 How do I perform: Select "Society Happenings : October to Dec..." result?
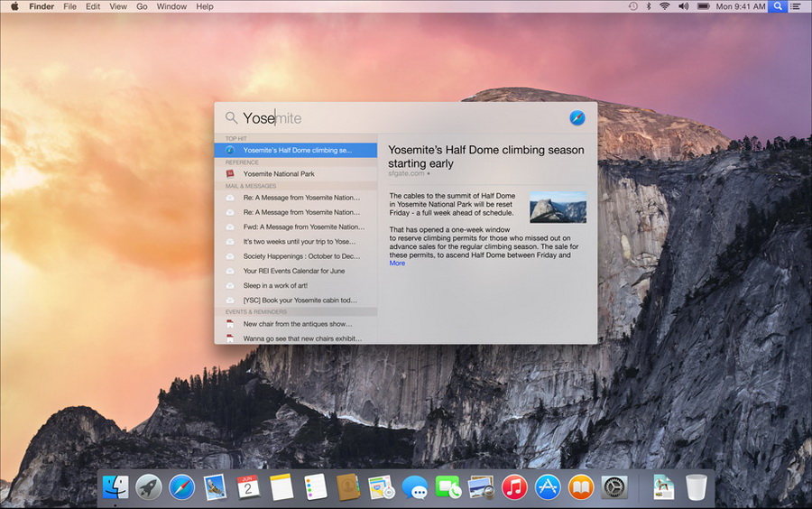pyautogui.click(x=296, y=256)
